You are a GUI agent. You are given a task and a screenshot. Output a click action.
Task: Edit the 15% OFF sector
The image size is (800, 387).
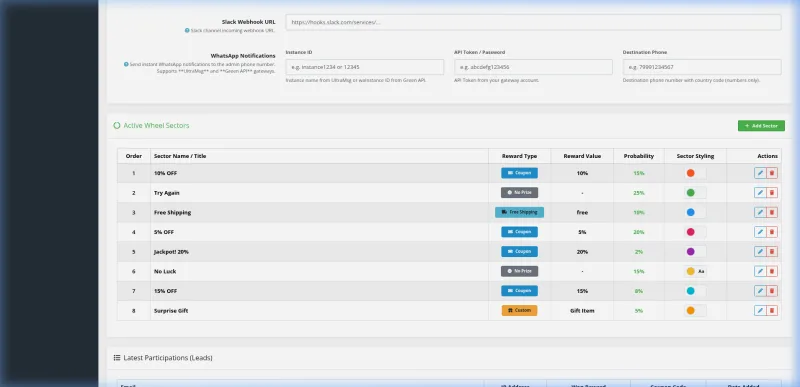[x=760, y=291]
